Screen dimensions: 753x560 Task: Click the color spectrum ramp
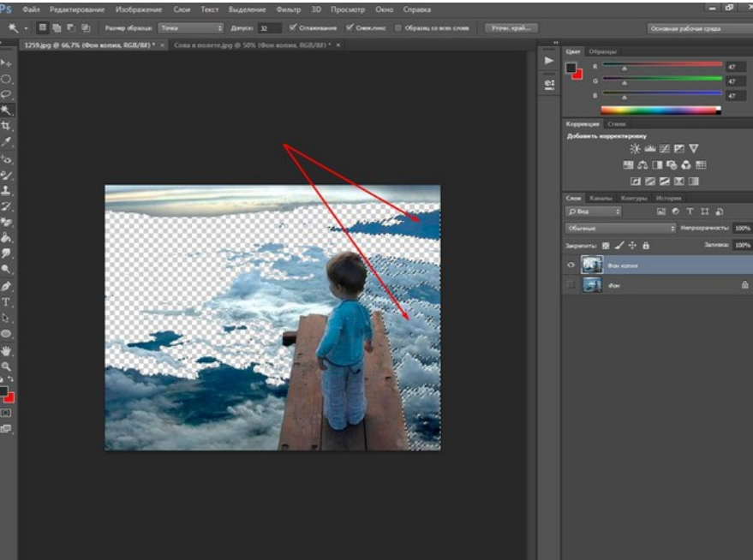coord(660,110)
